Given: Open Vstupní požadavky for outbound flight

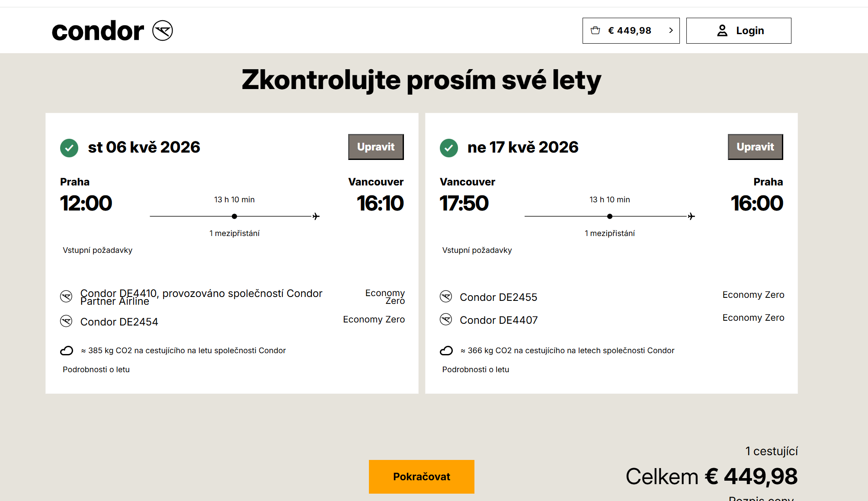Looking at the screenshot, I should (97, 250).
